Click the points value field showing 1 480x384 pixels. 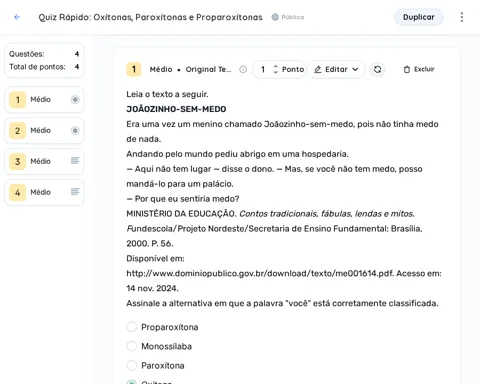[x=263, y=69]
